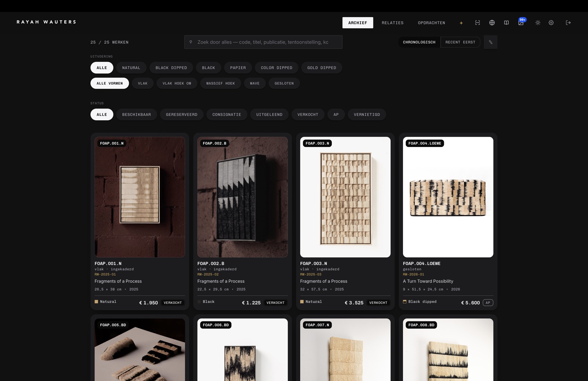588x381 pixels.
Task: Click the '25 / 25 werken' counter
Action: pyautogui.click(x=109, y=42)
